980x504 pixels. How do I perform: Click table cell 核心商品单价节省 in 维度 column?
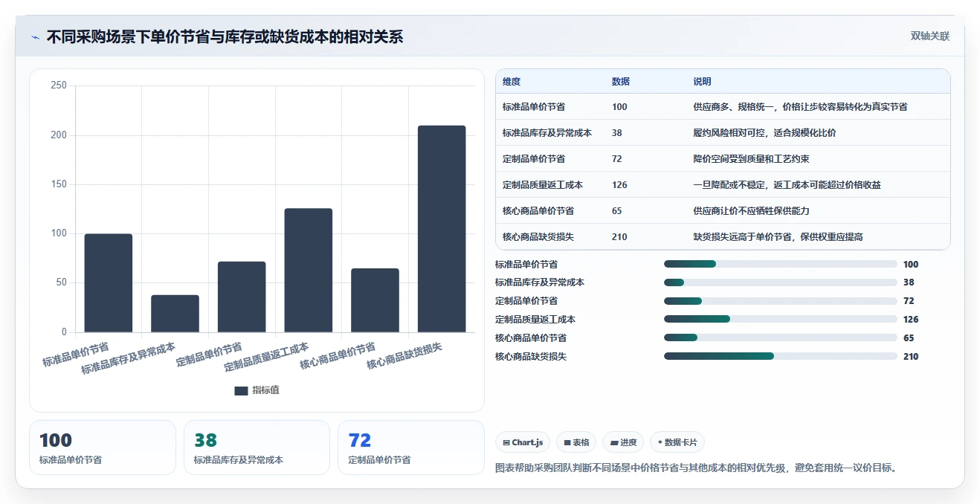(538, 211)
